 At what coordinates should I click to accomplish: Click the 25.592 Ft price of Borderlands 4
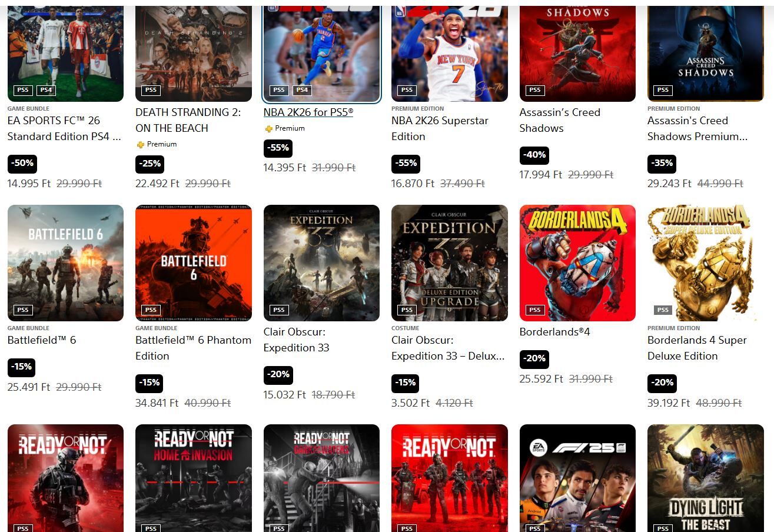(541, 379)
